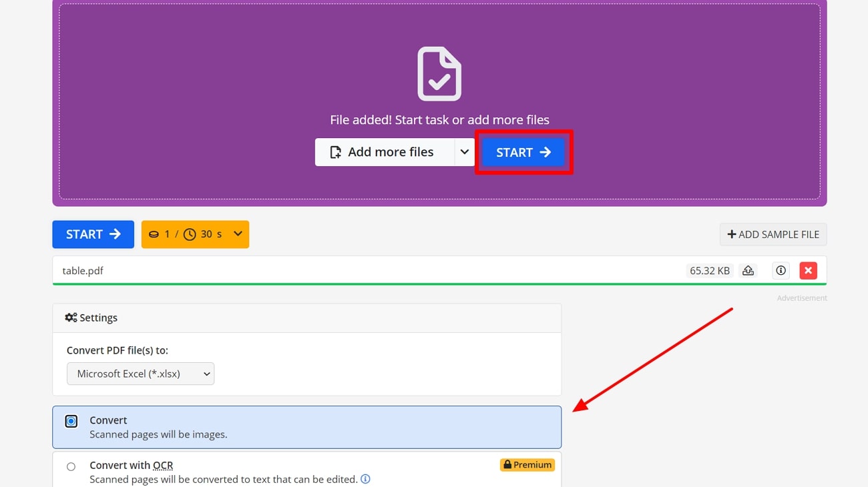Click the blue START button inside the purple drop zone

click(523, 152)
